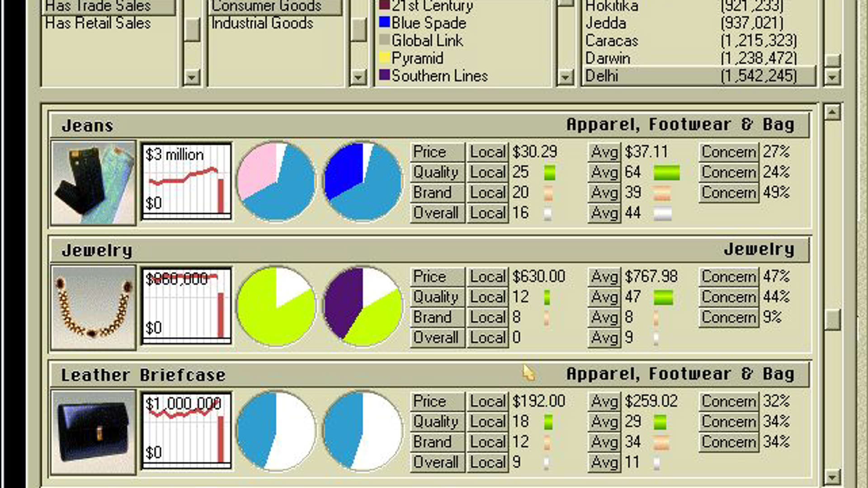Image resolution: width=868 pixels, height=488 pixels.
Task: Click the product panel scroll up arrow
Action: (x=832, y=112)
